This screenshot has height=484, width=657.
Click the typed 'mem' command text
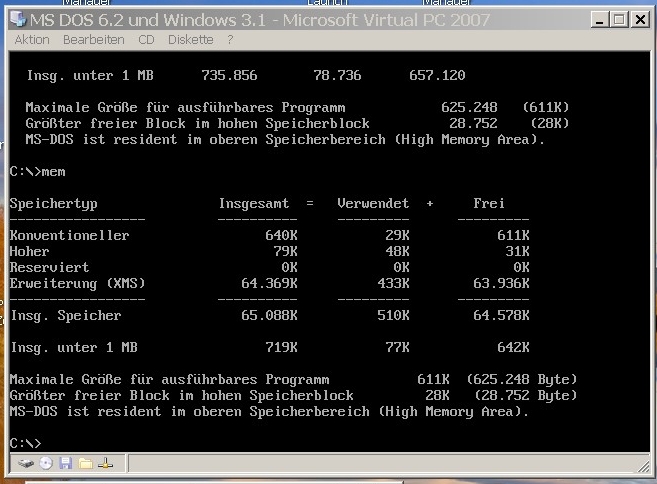tap(53, 172)
